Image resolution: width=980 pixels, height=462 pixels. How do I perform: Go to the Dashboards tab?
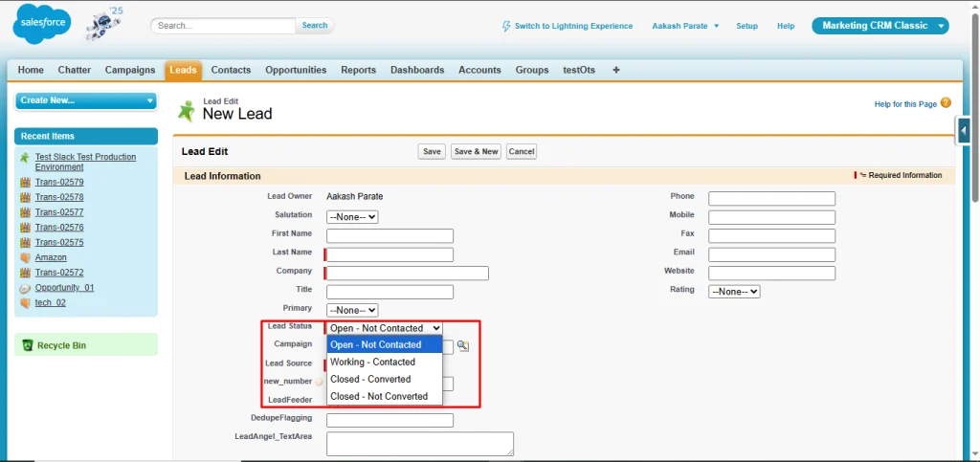coord(417,70)
